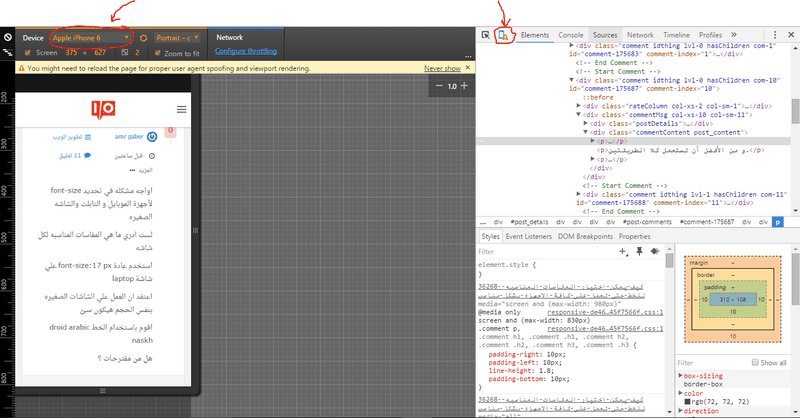Open the DevTools three-dot options menu

(774, 35)
